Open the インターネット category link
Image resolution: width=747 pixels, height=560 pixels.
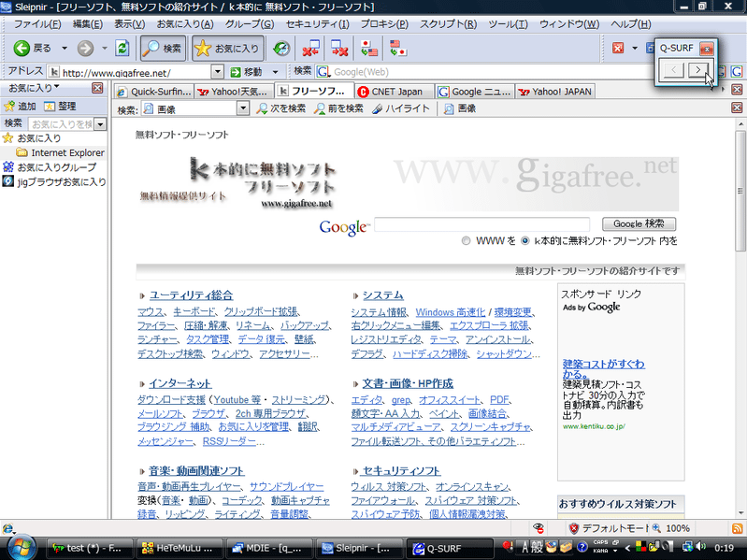click(180, 383)
